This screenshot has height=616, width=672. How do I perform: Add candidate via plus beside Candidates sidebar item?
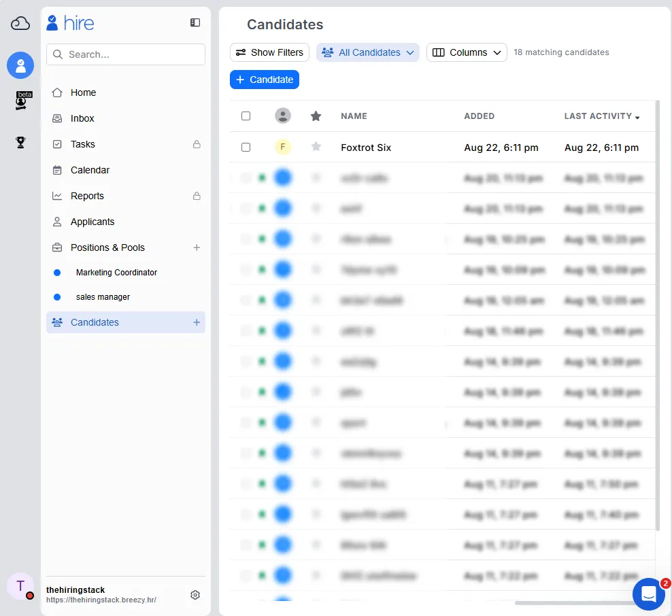click(197, 322)
